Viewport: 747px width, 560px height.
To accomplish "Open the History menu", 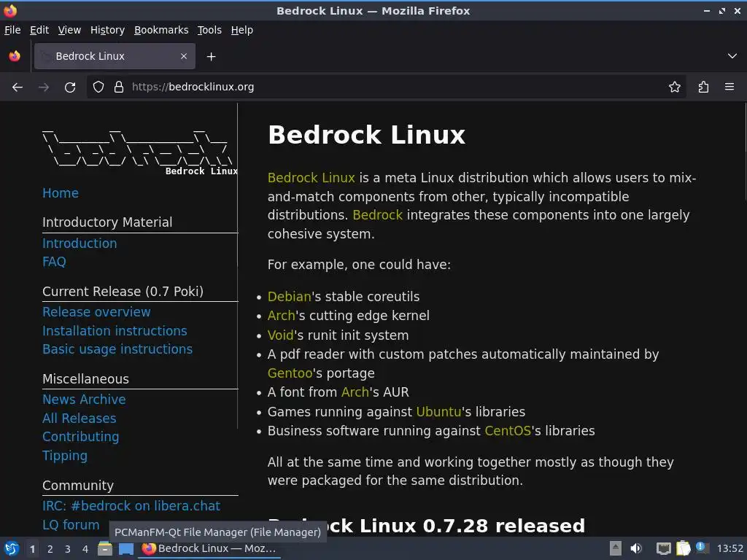I will (107, 30).
